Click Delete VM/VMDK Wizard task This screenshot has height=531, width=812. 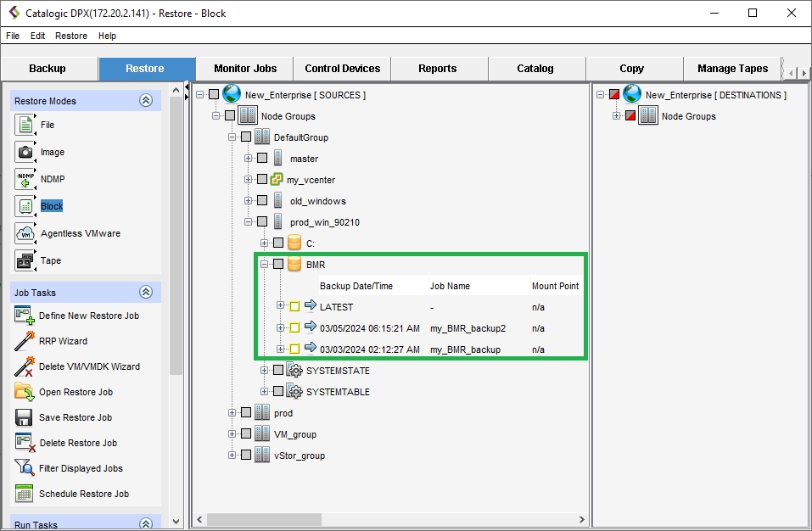pyautogui.click(x=89, y=366)
